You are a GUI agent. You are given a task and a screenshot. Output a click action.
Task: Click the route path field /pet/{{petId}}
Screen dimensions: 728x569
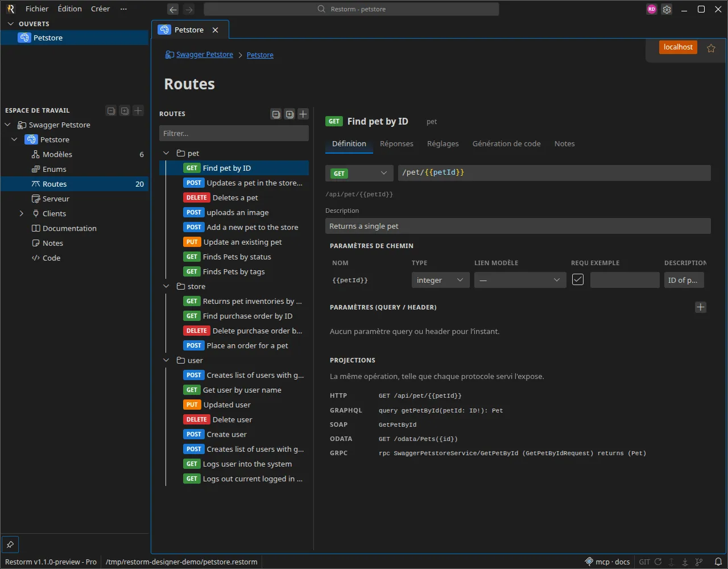(x=555, y=173)
